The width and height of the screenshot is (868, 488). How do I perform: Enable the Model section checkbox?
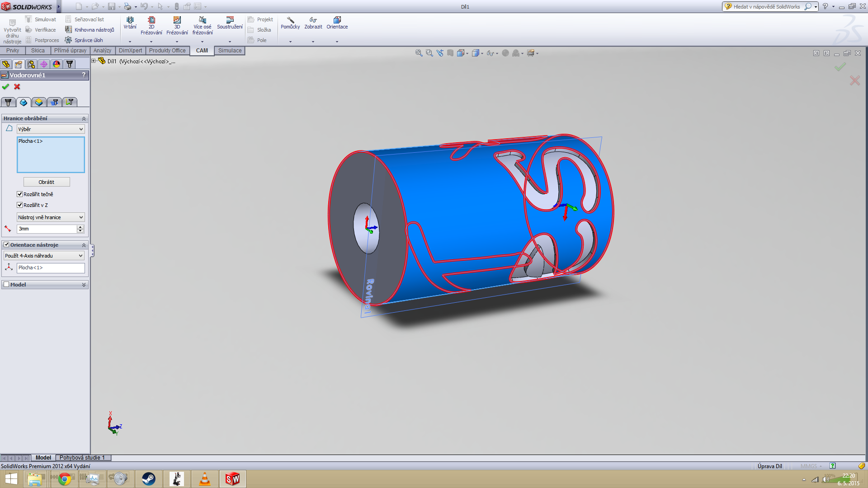(x=6, y=285)
